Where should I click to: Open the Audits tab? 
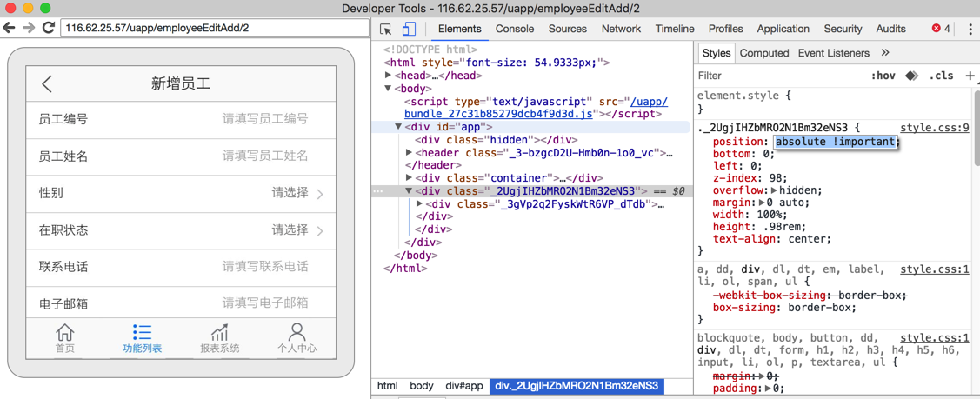(x=890, y=29)
